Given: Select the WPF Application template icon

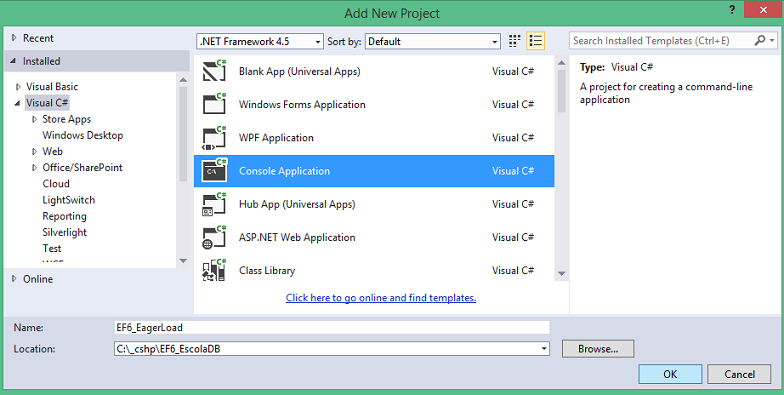Looking at the screenshot, I should [x=214, y=138].
